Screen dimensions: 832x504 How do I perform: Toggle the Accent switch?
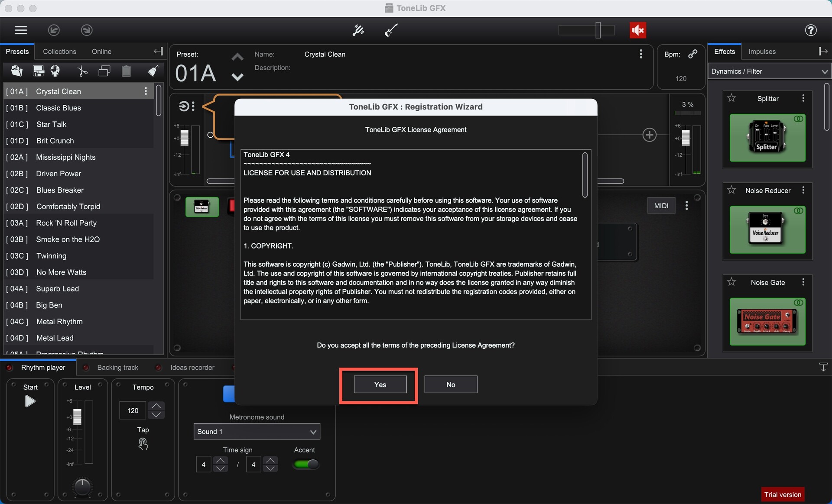(306, 464)
